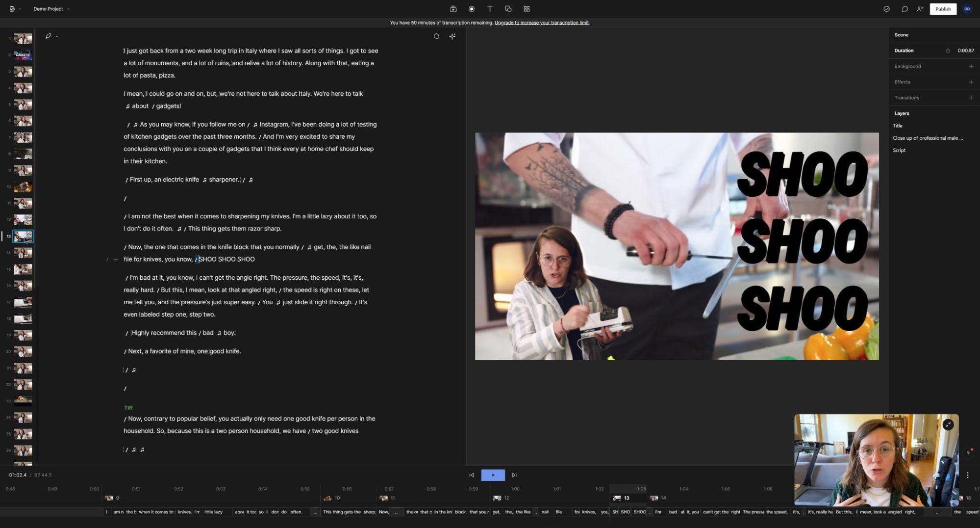Expand the Background section
This screenshot has height=528, width=980.
click(x=971, y=66)
